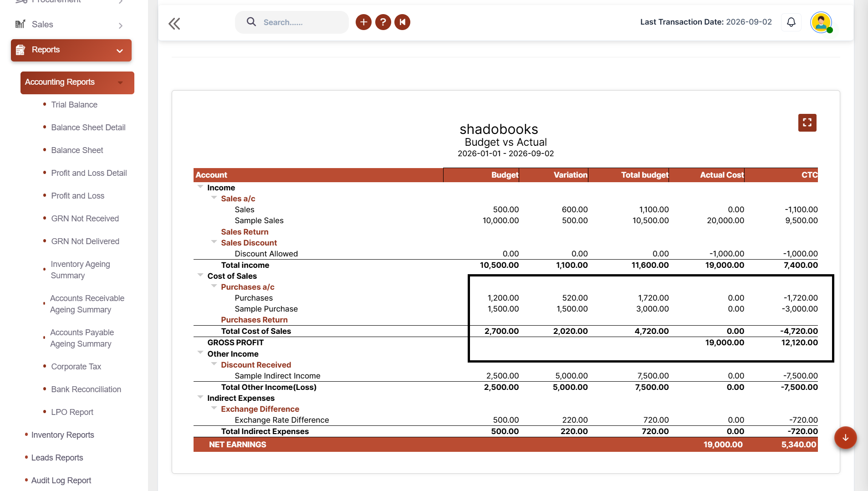Collapse the Sales a/c group
Viewport: 868px width, 491px height.
pyautogui.click(x=214, y=198)
